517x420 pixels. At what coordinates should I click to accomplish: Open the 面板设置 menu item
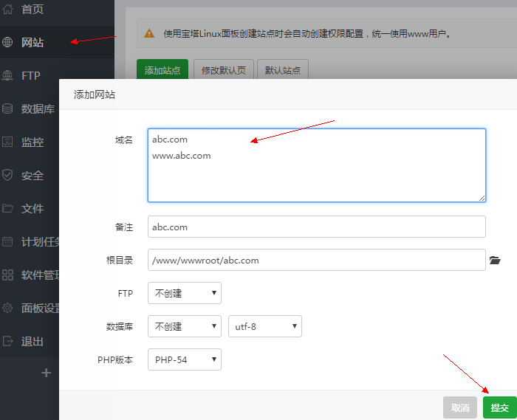[41, 308]
